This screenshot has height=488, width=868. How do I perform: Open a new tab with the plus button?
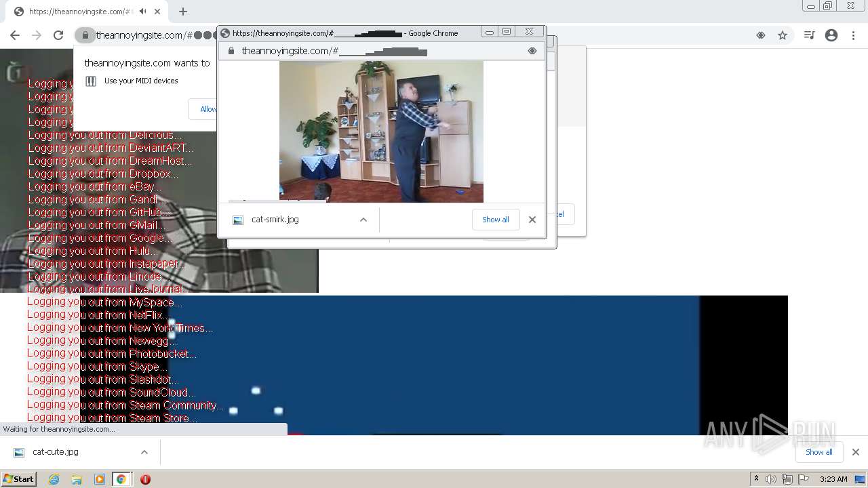pyautogui.click(x=182, y=12)
